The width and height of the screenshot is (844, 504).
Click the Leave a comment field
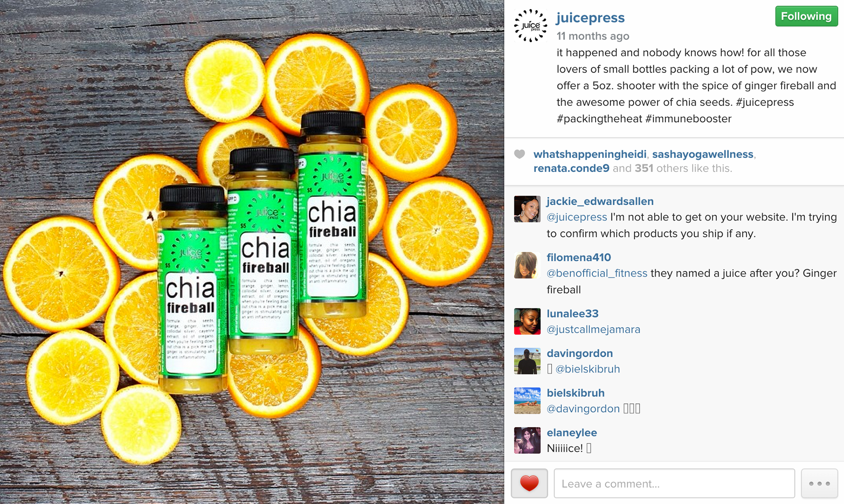click(674, 483)
